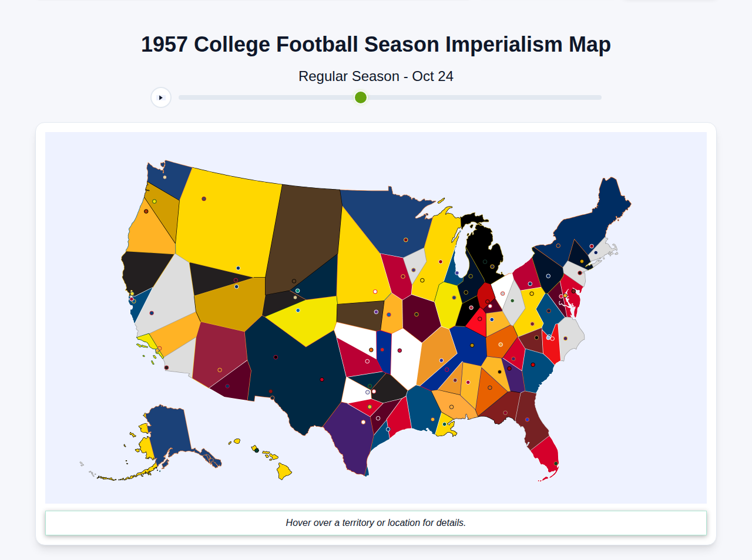Viewport: 752px width, 560px height.
Task: Click the orange team dot in the Colorado area
Action: pyautogui.click(x=371, y=350)
